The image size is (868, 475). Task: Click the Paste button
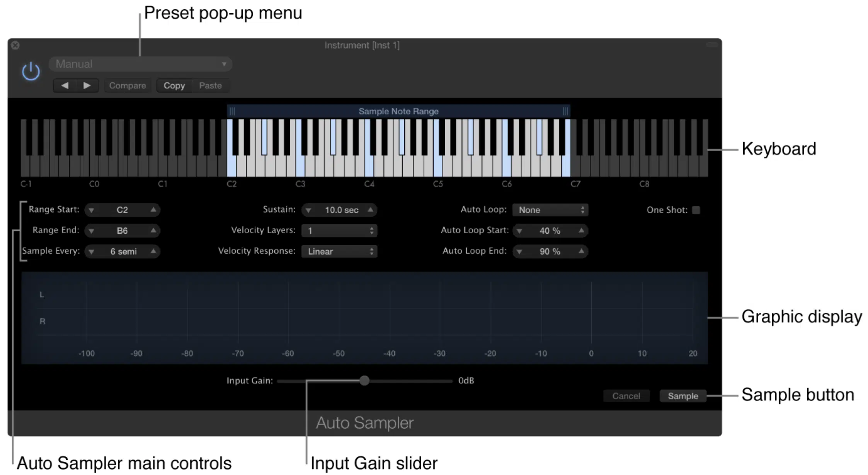pyautogui.click(x=211, y=85)
